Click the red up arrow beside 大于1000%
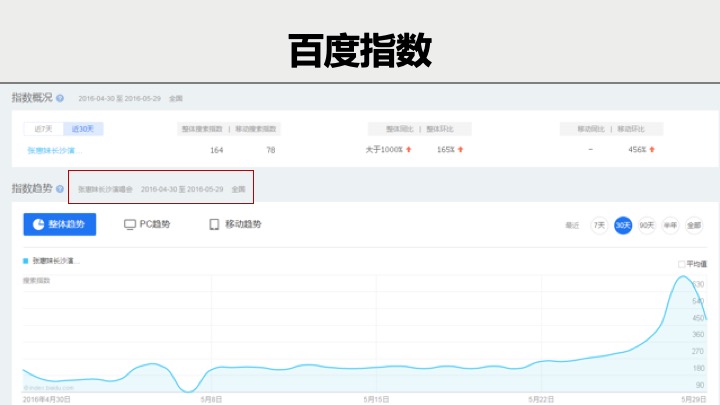The height and width of the screenshot is (405, 720). [409, 150]
